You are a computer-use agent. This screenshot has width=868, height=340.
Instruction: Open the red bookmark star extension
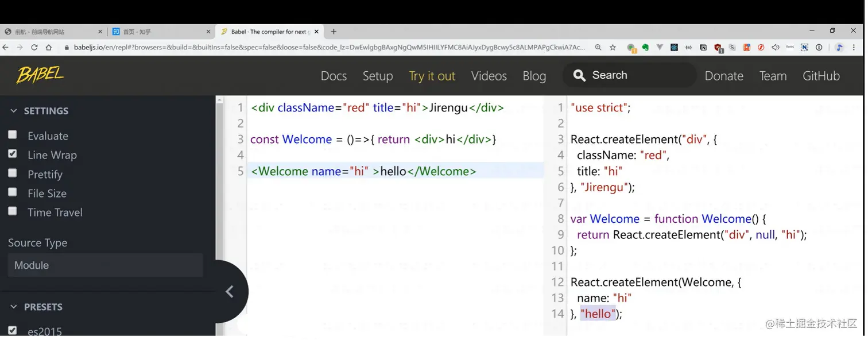(x=746, y=48)
